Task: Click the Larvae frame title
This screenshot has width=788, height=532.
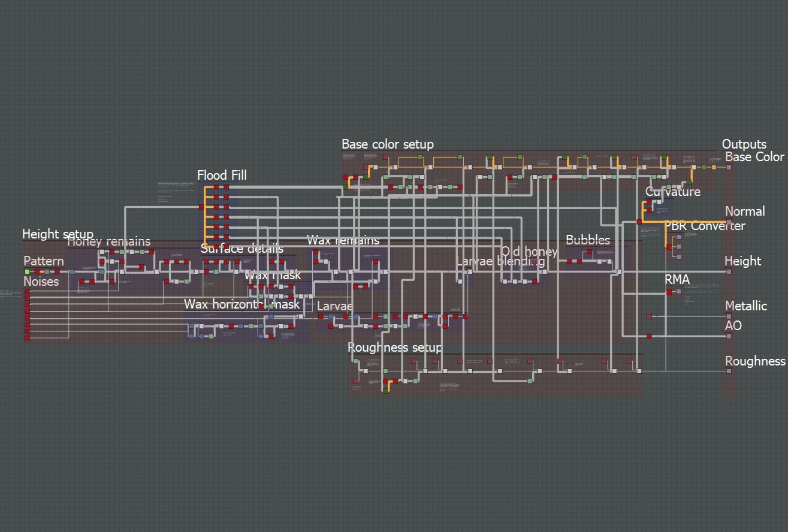Action: pos(335,306)
